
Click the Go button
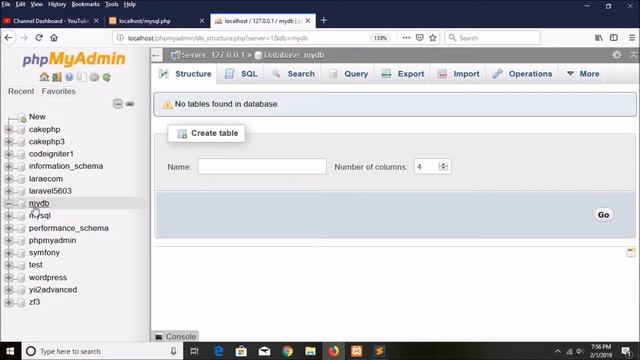coord(603,215)
